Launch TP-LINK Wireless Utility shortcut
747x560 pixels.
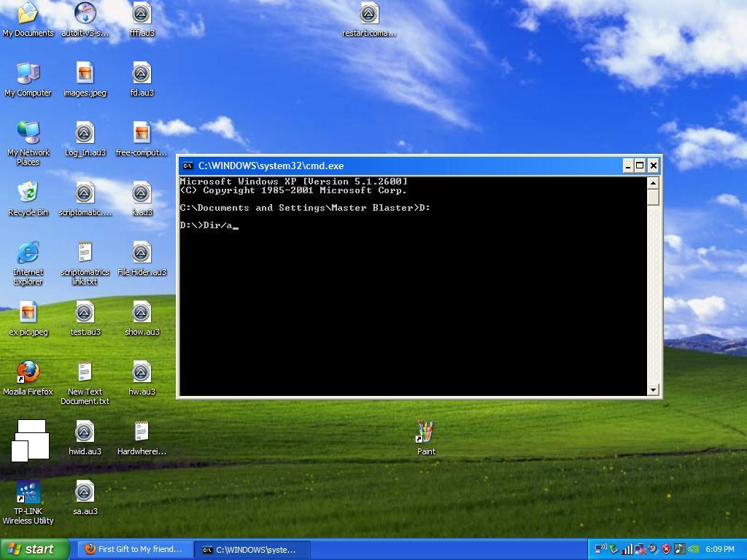click(28, 502)
